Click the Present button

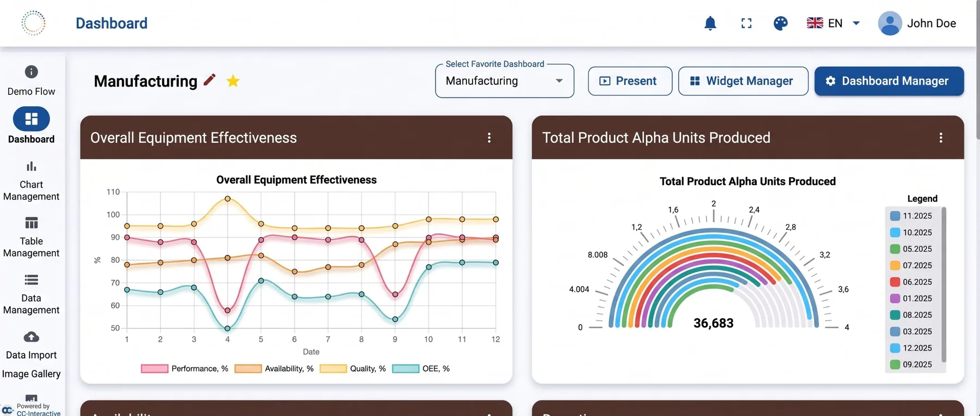tap(630, 81)
